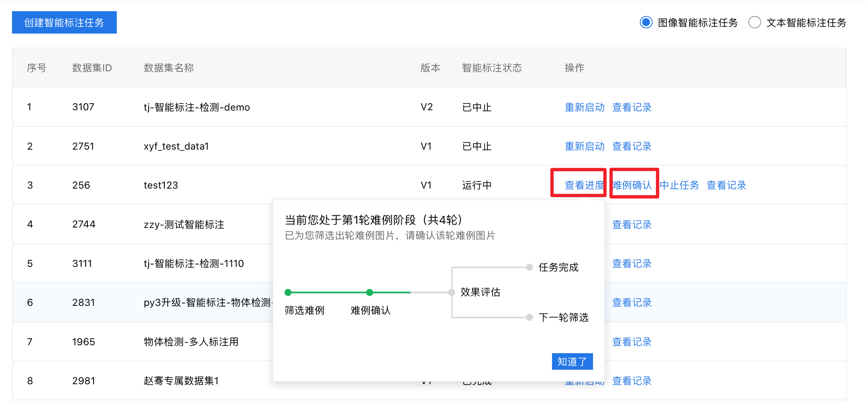Click 难例确认 link for test123
The width and height of the screenshot is (868, 402).
(x=632, y=185)
